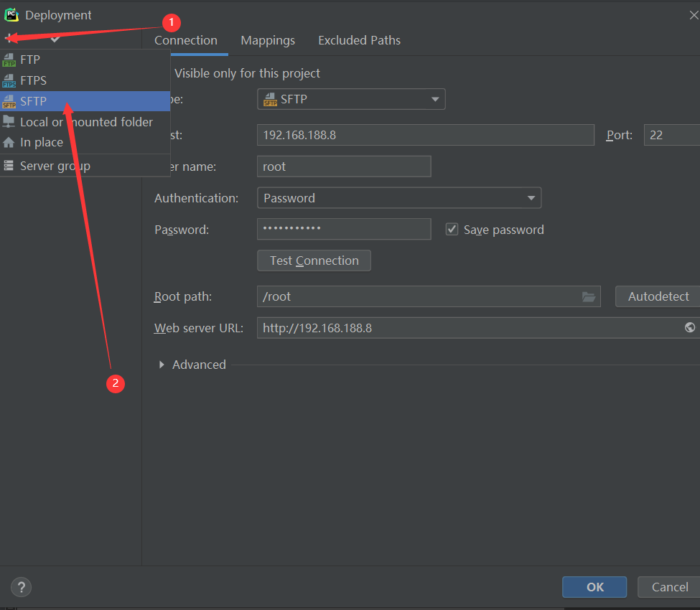Pick Server group from the menu
The height and width of the screenshot is (610, 700).
click(x=85, y=166)
